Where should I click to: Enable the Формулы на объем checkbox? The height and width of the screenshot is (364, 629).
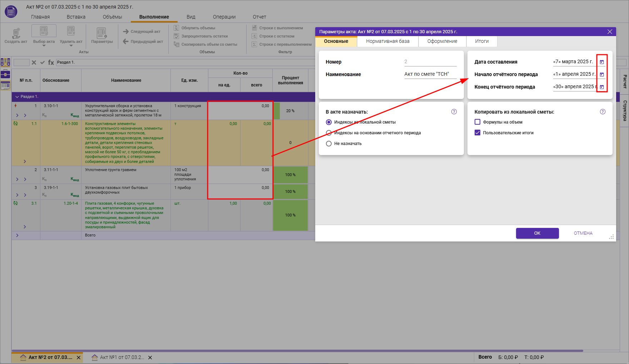tap(477, 122)
